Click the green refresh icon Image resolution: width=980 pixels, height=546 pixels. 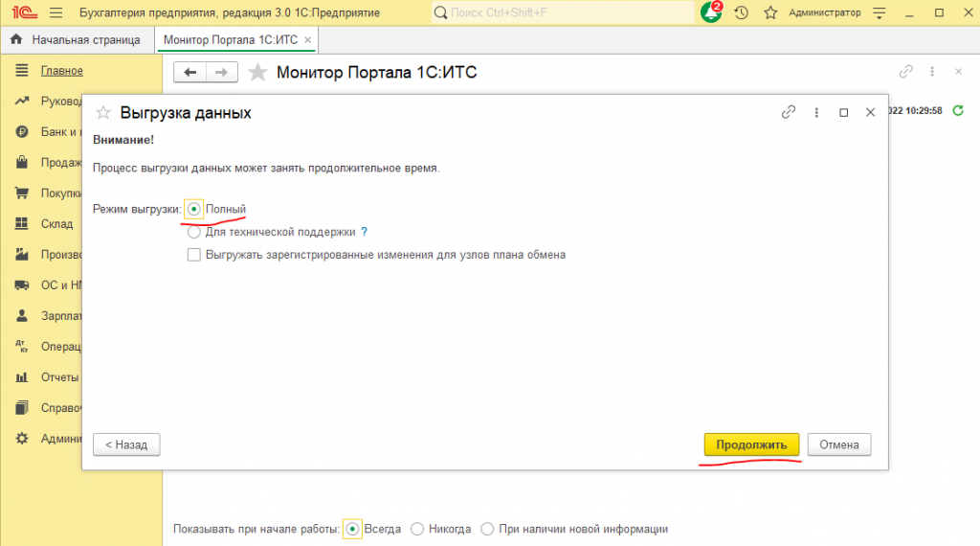point(958,111)
